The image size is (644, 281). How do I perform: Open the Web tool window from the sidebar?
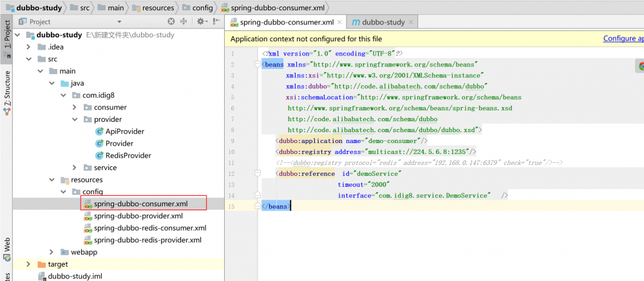[x=7, y=245]
